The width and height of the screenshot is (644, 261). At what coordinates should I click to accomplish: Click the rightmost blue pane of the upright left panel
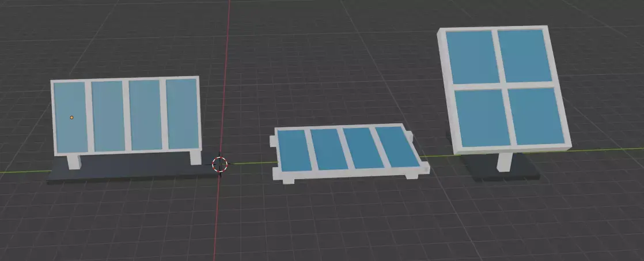point(183,114)
